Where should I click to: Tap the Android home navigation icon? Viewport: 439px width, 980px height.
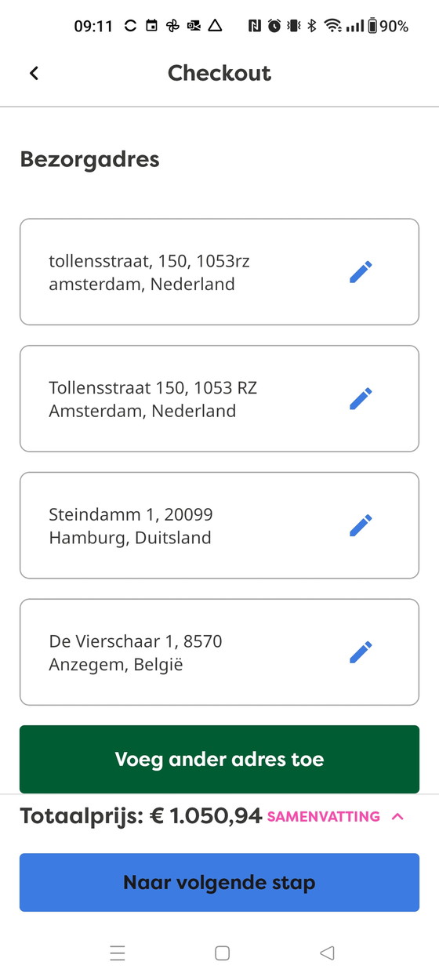222,953
